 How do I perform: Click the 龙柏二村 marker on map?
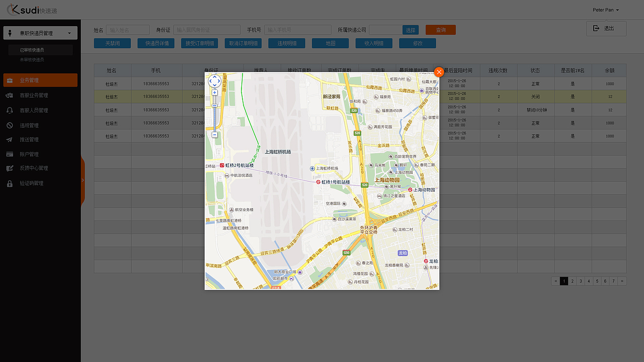coord(394,229)
